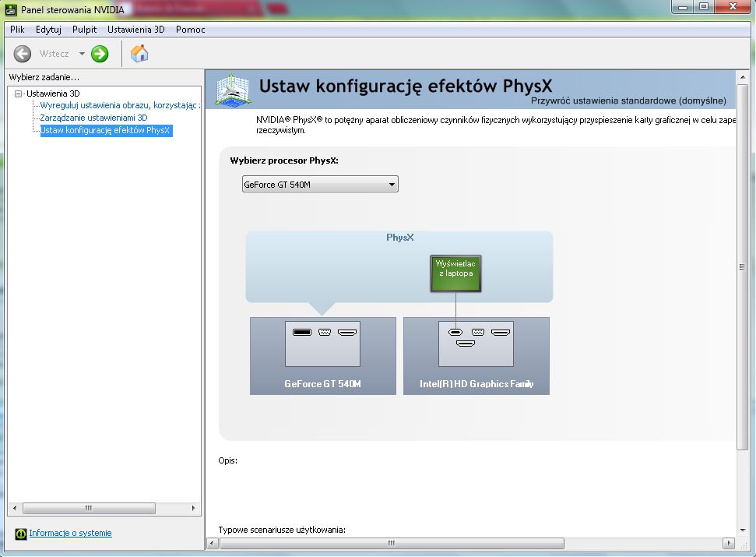Click the PhysX page header icon
756x557 pixels.
233,90
